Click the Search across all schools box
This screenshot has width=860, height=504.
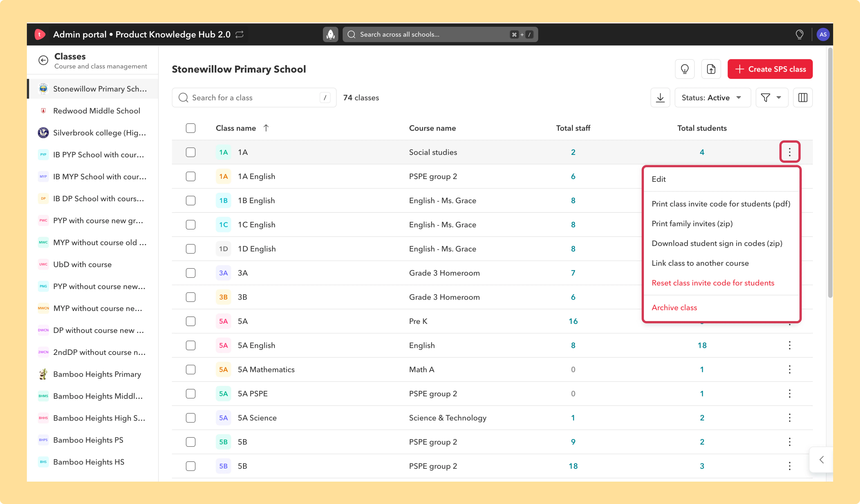[x=440, y=34]
